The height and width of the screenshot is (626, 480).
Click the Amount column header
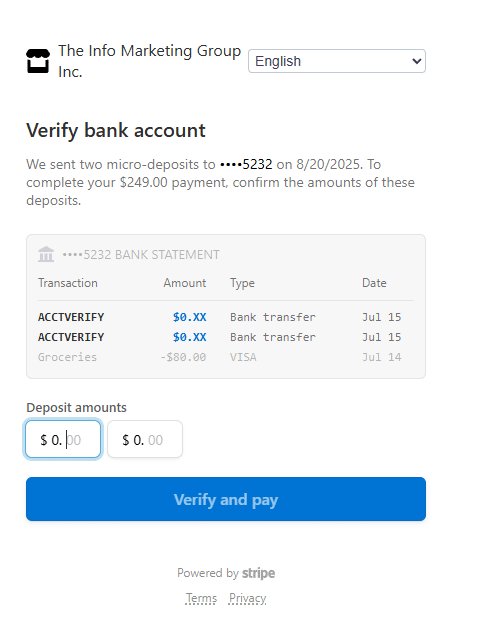click(184, 283)
